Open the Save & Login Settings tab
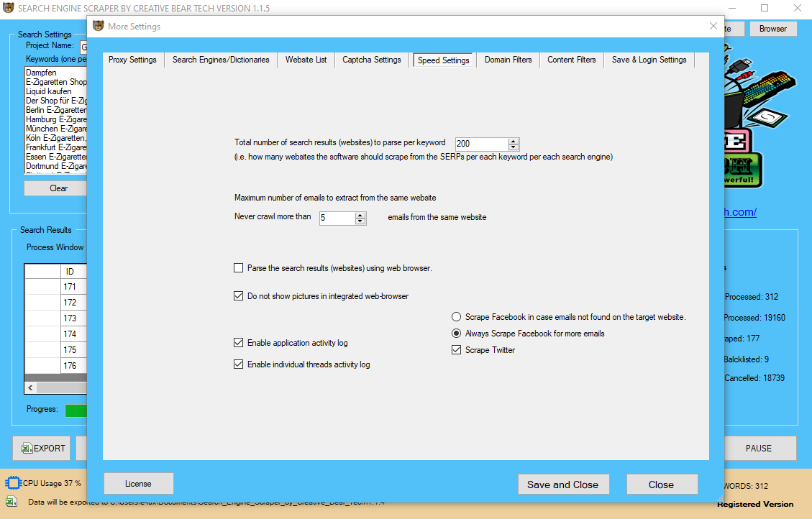The image size is (812, 519). pos(649,60)
